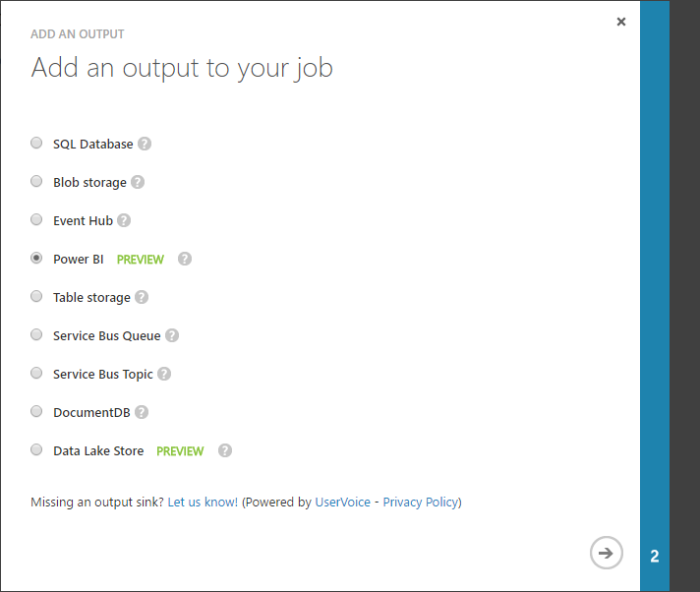Open the "Let us know!" link
The width and height of the screenshot is (700, 592).
click(x=203, y=502)
